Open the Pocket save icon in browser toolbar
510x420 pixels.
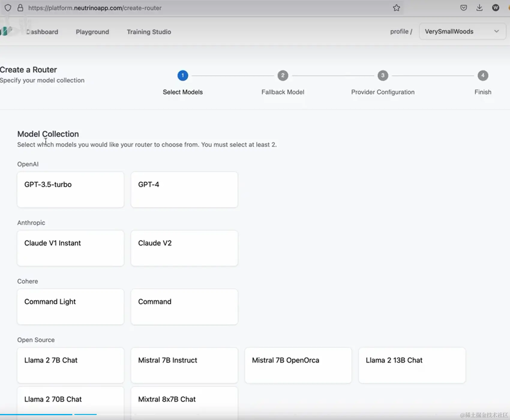(463, 8)
